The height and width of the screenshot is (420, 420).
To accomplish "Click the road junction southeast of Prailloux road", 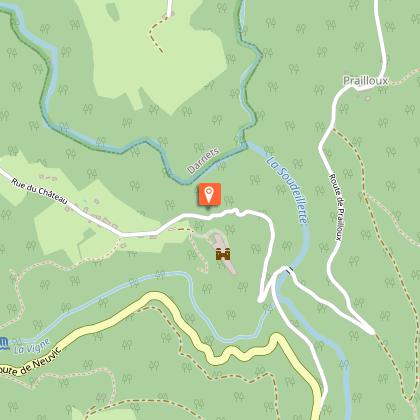I will pyautogui.click(x=371, y=330).
